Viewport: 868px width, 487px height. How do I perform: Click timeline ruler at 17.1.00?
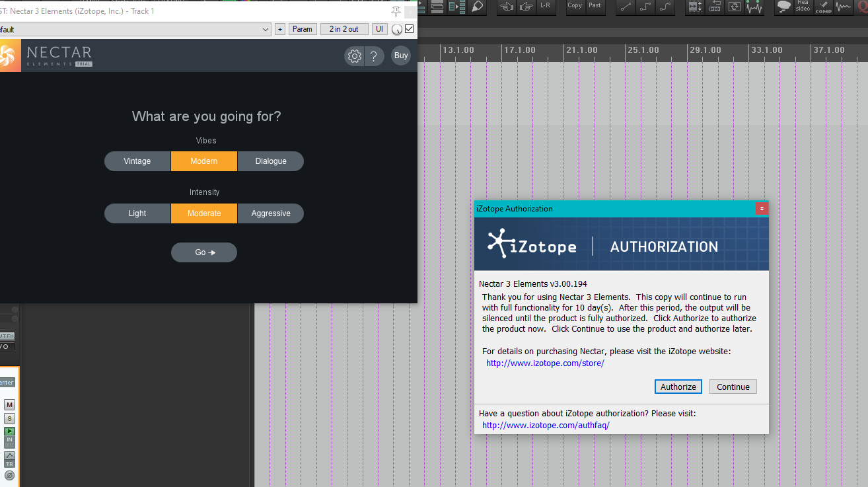tap(519, 50)
